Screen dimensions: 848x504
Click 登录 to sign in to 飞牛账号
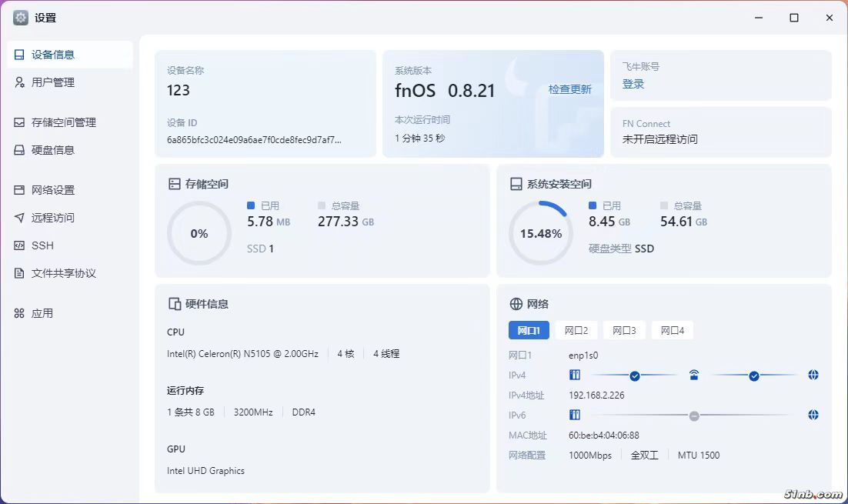tap(633, 85)
